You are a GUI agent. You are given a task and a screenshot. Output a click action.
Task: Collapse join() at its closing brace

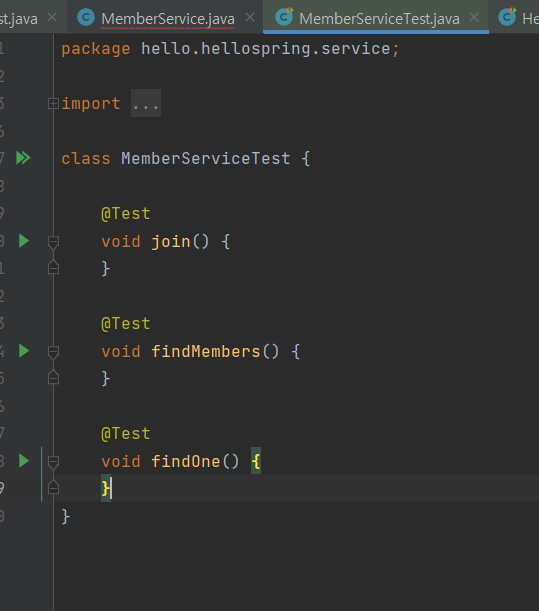click(x=53, y=267)
